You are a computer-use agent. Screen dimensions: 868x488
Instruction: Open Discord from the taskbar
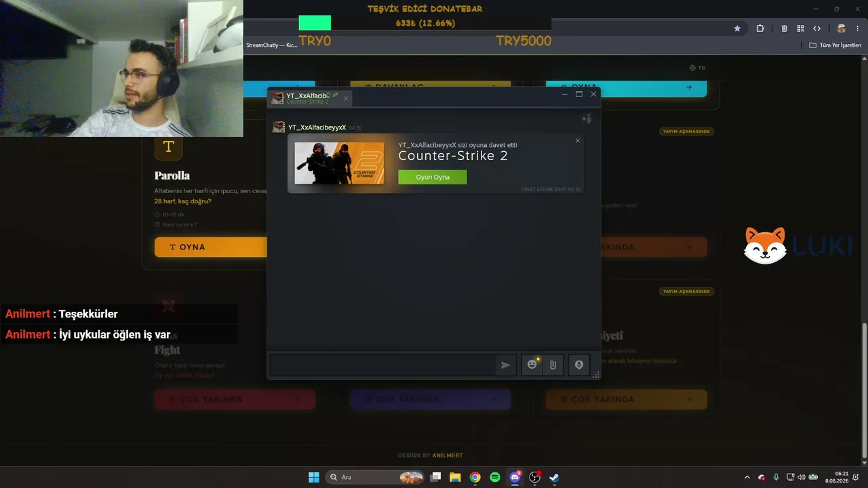click(x=515, y=477)
